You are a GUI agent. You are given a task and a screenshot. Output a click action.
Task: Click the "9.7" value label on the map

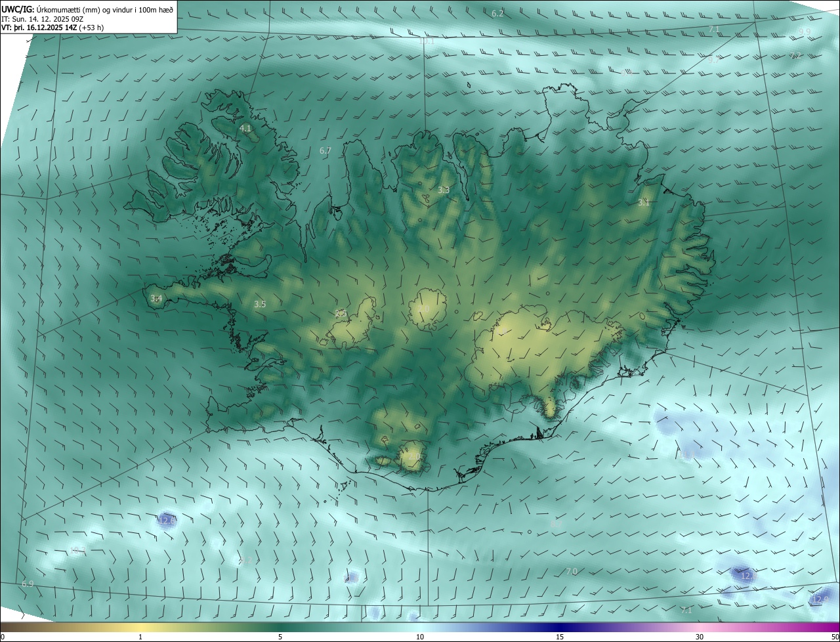(x=713, y=60)
